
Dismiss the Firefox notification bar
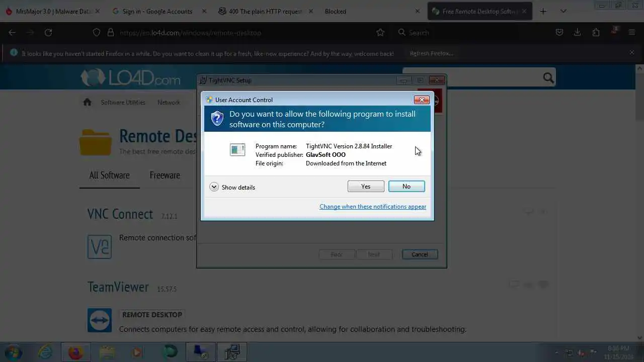point(632,52)
